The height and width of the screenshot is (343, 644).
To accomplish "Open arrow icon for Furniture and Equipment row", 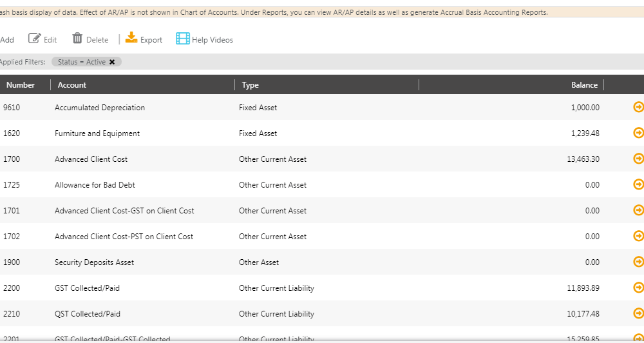I will coord(638,133).
